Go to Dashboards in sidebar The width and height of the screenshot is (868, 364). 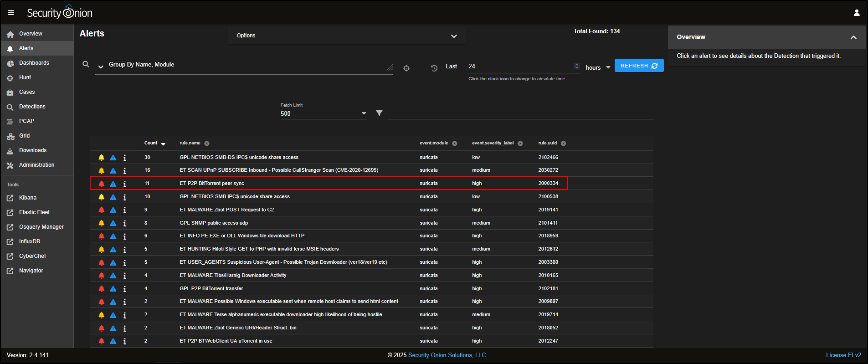coord(34,63)
